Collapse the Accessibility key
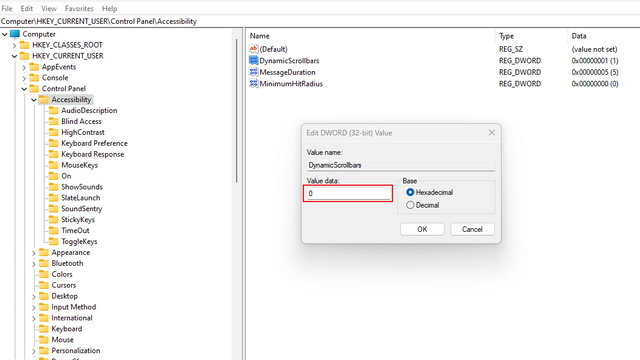 coord(34,100)
